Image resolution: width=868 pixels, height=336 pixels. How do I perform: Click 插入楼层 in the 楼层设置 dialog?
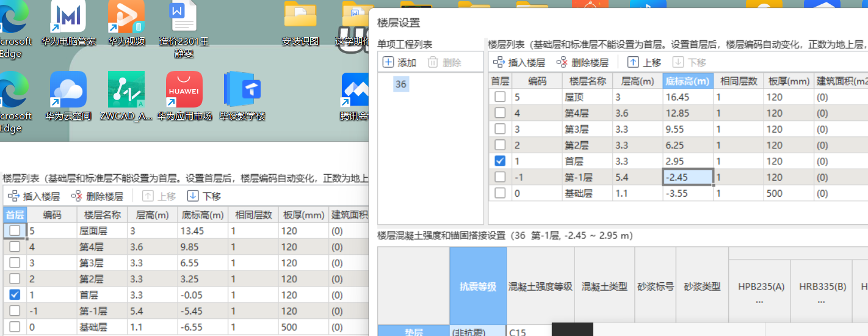[519, 62]
